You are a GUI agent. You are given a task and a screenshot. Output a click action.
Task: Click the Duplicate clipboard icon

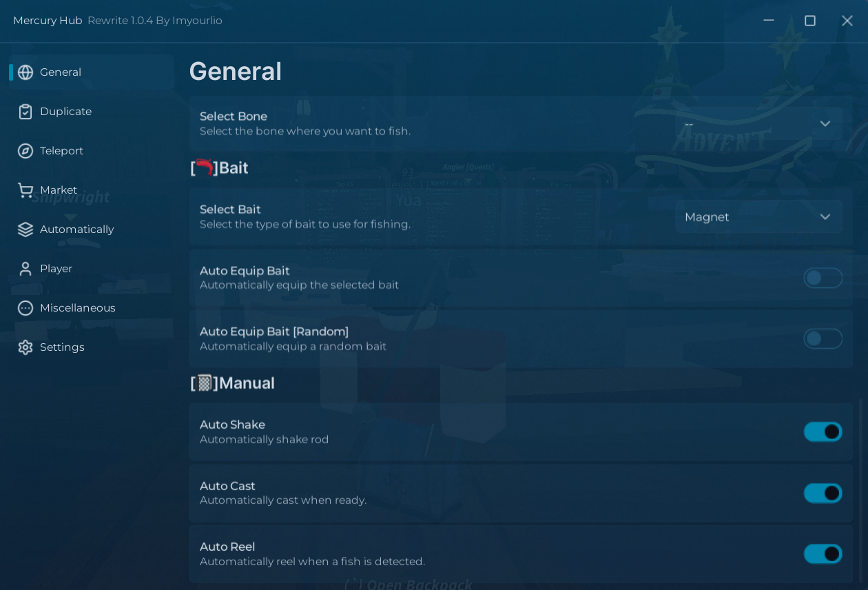25,112
